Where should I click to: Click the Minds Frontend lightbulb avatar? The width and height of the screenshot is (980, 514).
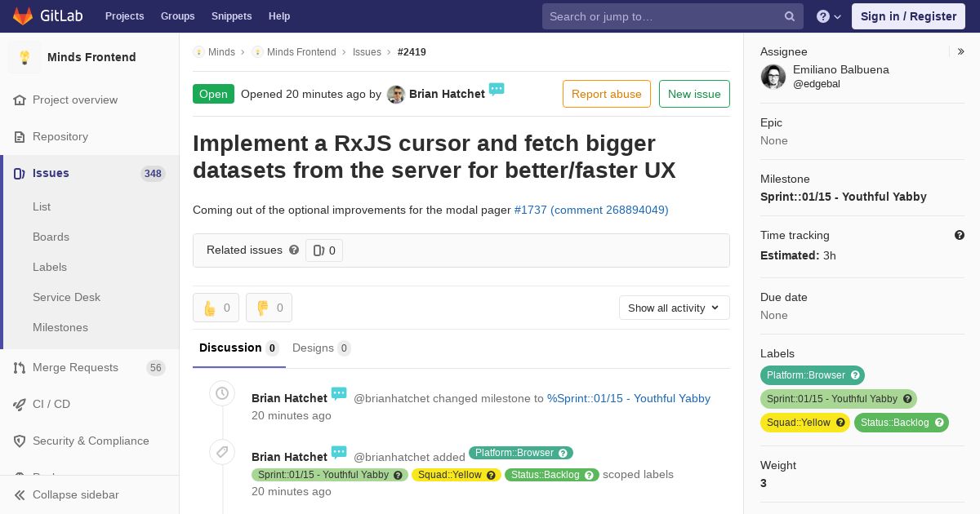click(24, 57)
